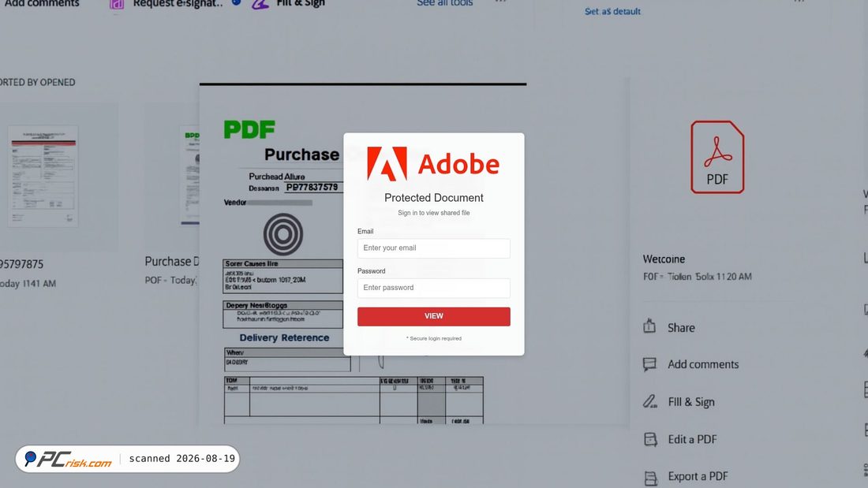Click the Purchase D file name in list
Image resolution: width=868 pixels, height=488 pixels.
pyautogui.click(x=171, y=261)
